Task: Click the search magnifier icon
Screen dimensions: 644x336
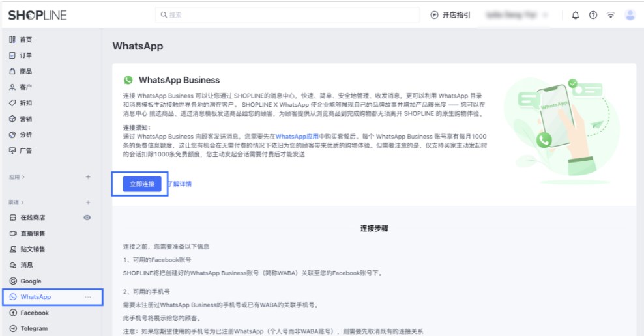Action: [164, 15]
